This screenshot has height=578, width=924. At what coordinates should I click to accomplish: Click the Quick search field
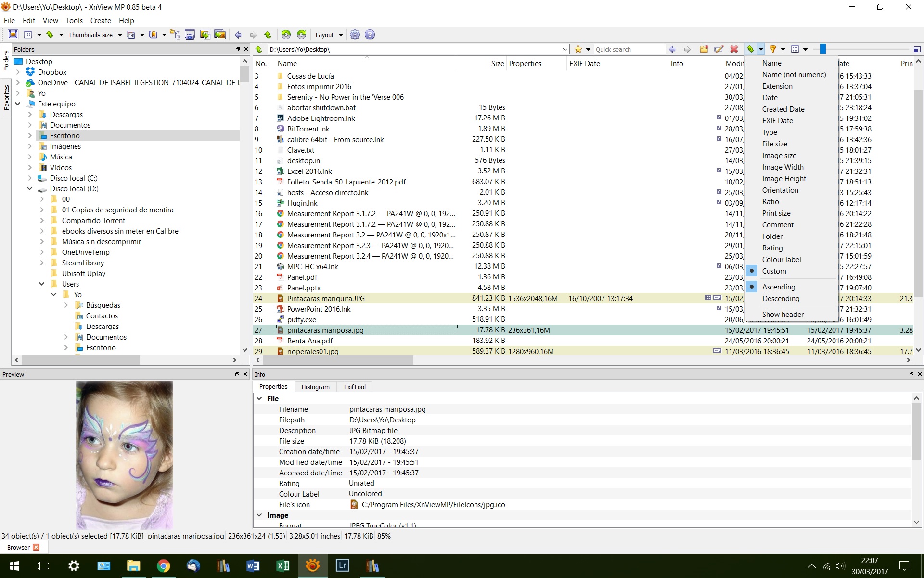click(x=629, y=49)
